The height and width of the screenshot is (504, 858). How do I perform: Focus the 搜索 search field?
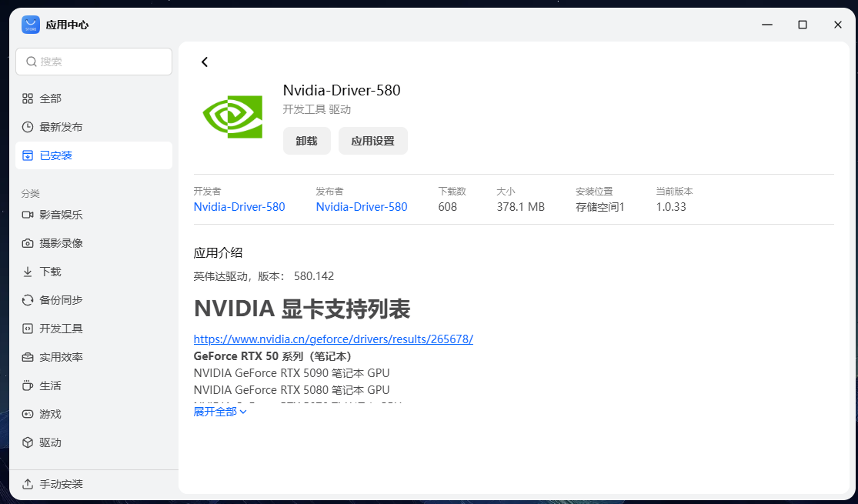point(94,62)
